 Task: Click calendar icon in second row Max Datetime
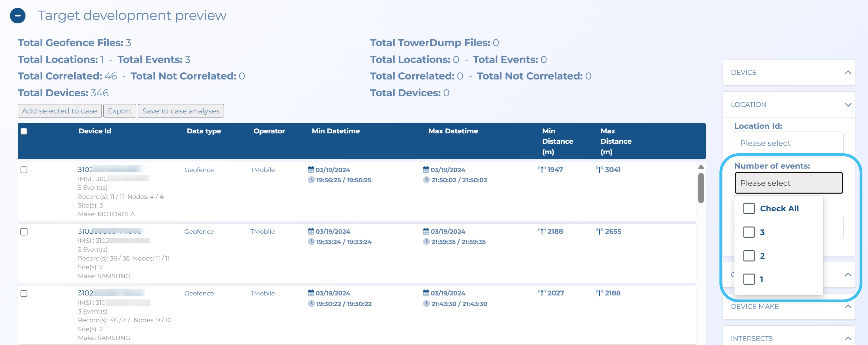(426, 231)
